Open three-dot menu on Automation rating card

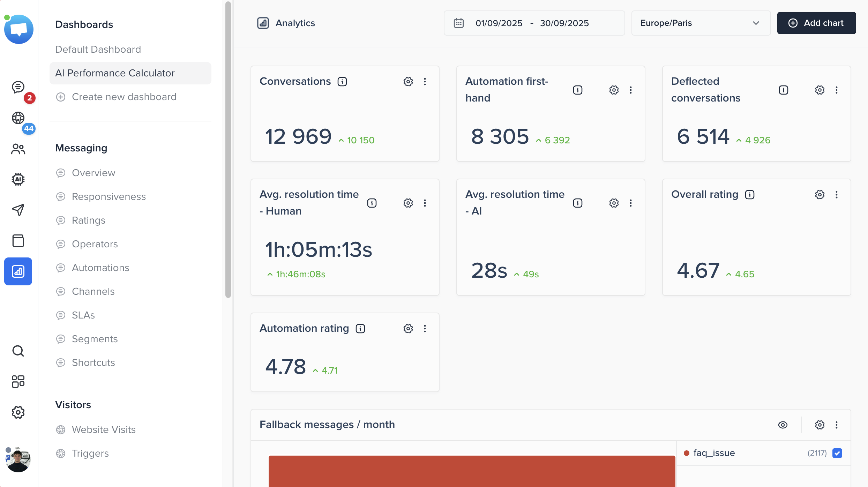click(425, 329)
